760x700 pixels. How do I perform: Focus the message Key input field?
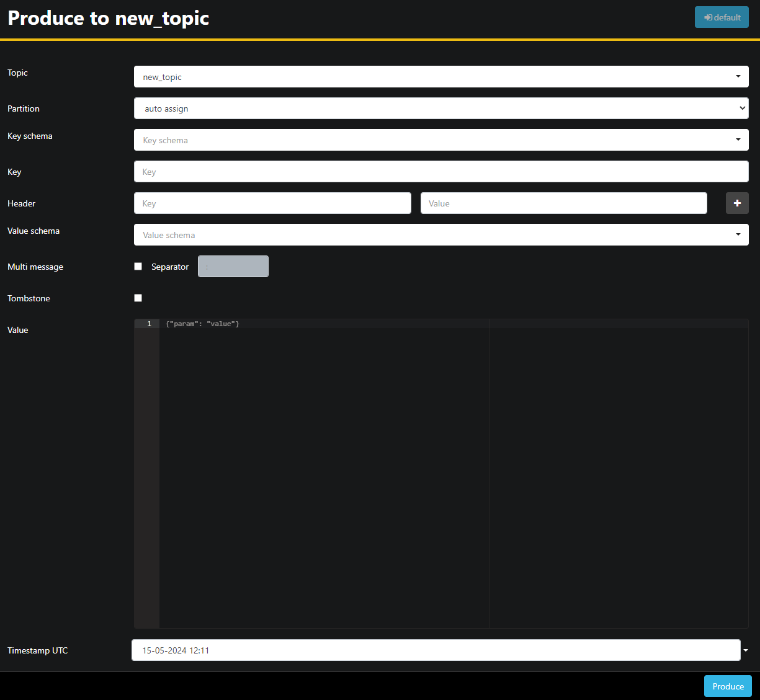pos(440,172)
